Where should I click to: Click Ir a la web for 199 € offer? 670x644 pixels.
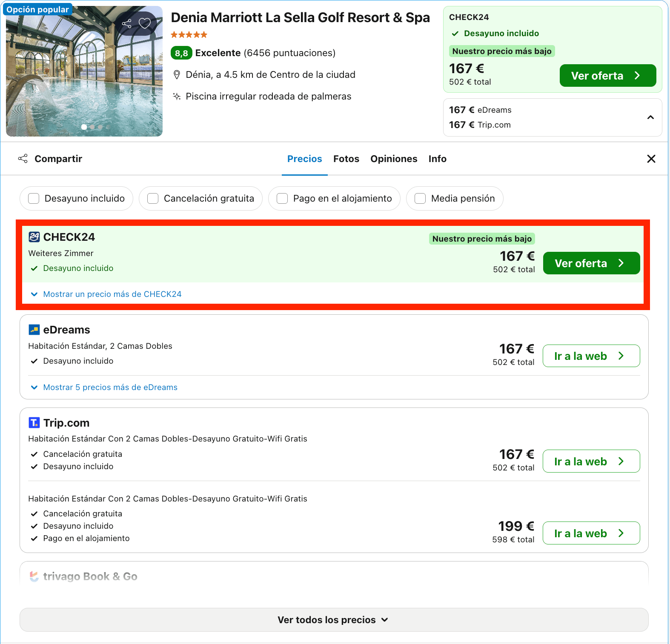[x=591, y=533]
